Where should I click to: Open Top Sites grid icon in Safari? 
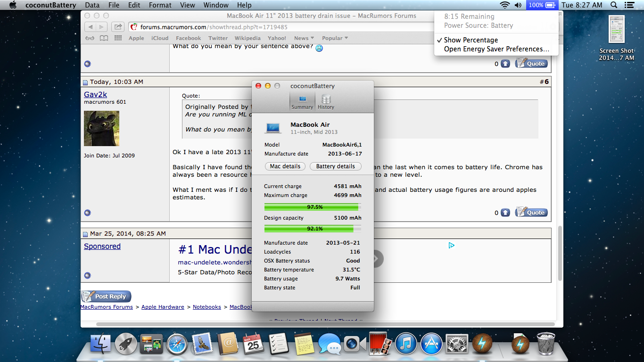pos(118,38)
